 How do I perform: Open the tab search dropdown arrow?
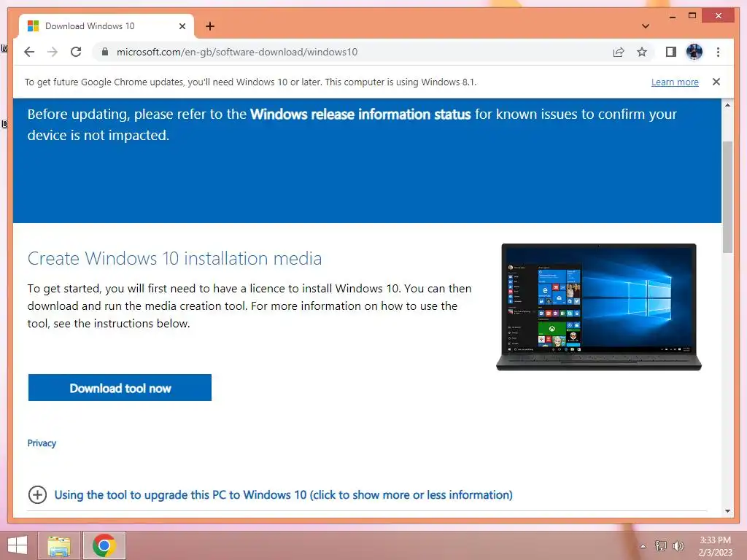click(x=646, y=26)
